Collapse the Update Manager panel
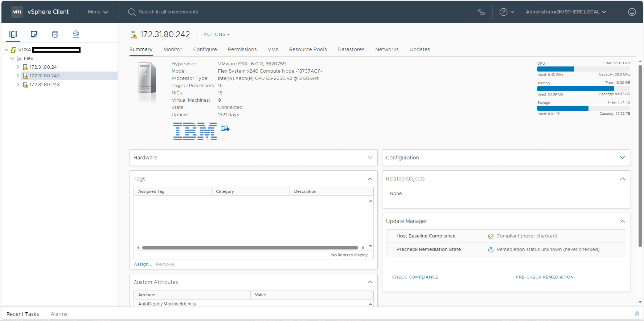The height and width of the screenshot is (321, 644). [x=623, y=221]
